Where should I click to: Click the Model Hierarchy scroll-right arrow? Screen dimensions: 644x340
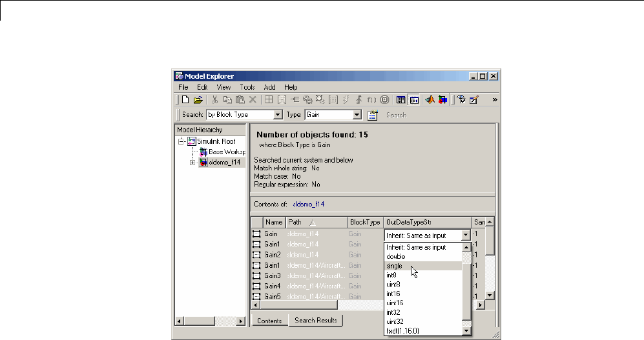pyautogui.click(x=241, y=321)
